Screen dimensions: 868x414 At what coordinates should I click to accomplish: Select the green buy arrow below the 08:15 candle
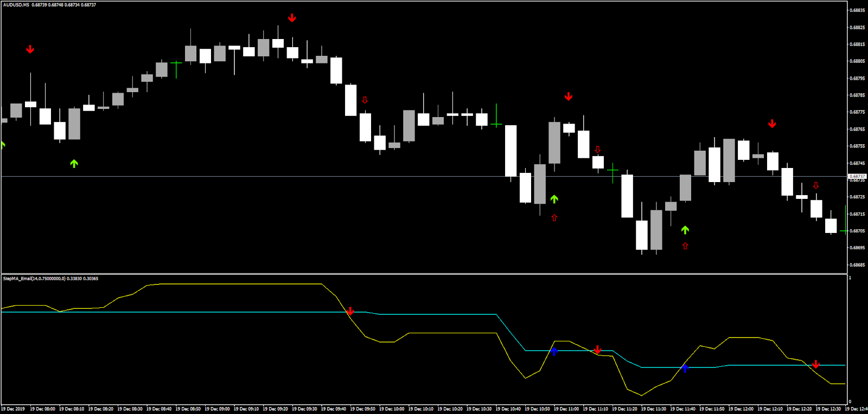click(74, 163)
